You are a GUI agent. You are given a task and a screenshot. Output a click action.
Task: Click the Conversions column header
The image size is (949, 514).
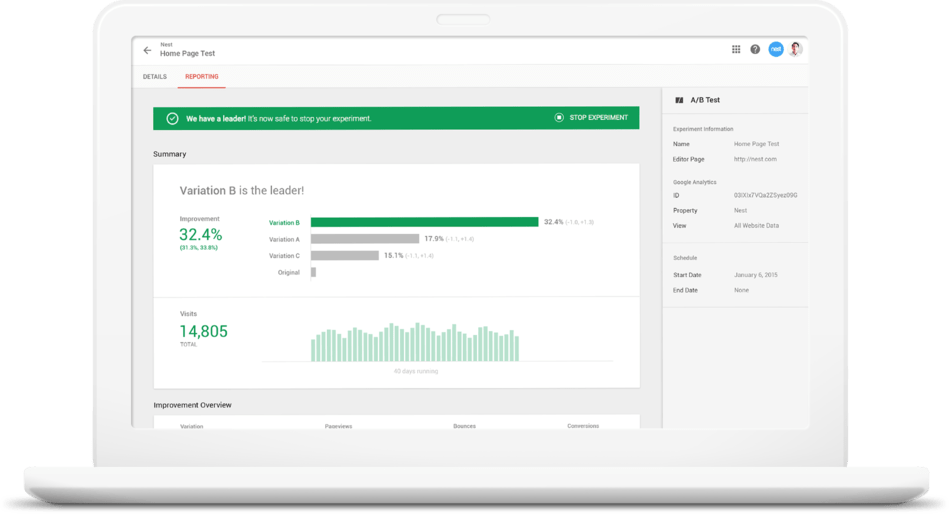point(583,426)
